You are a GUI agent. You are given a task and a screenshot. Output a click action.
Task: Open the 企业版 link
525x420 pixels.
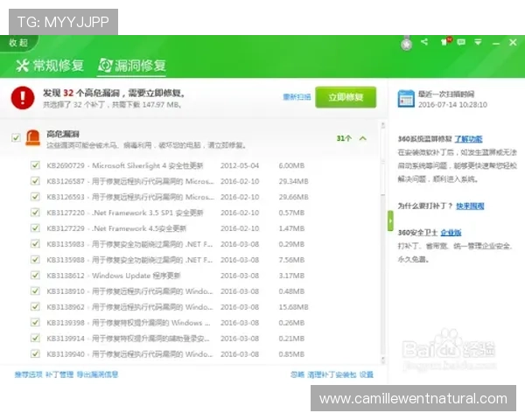pos(451,233)
